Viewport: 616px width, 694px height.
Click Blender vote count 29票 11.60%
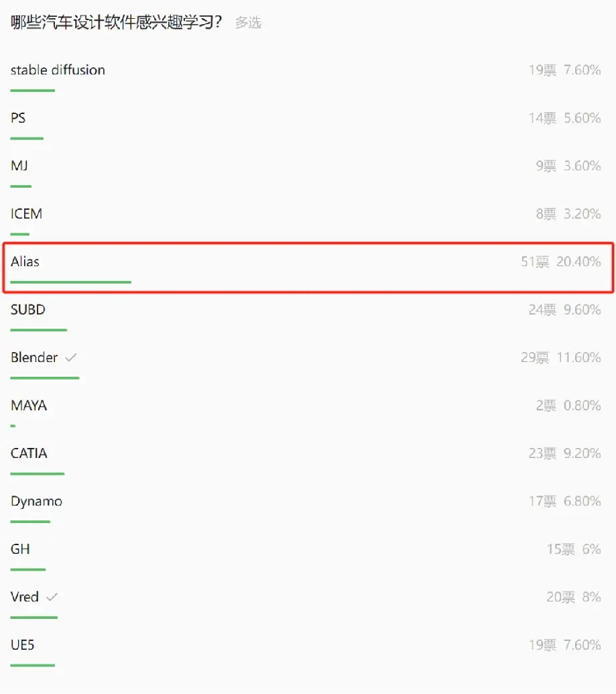(560, 357)
